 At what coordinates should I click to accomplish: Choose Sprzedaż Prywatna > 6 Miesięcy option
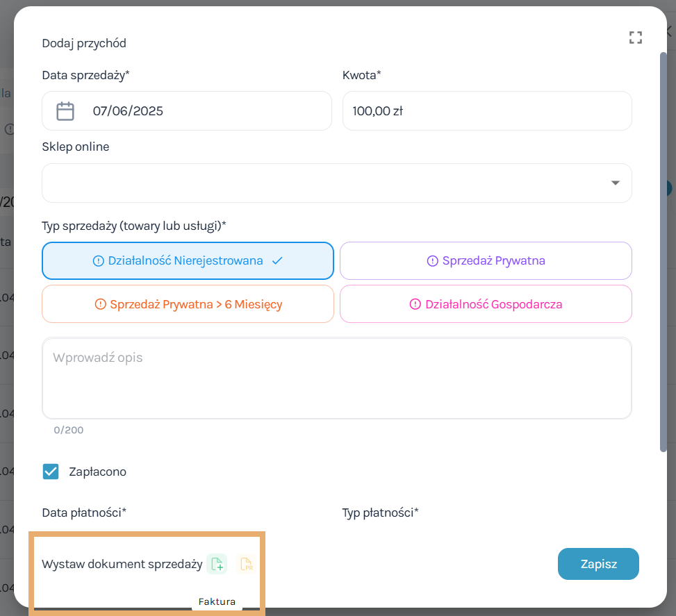(x=188, y=304)
